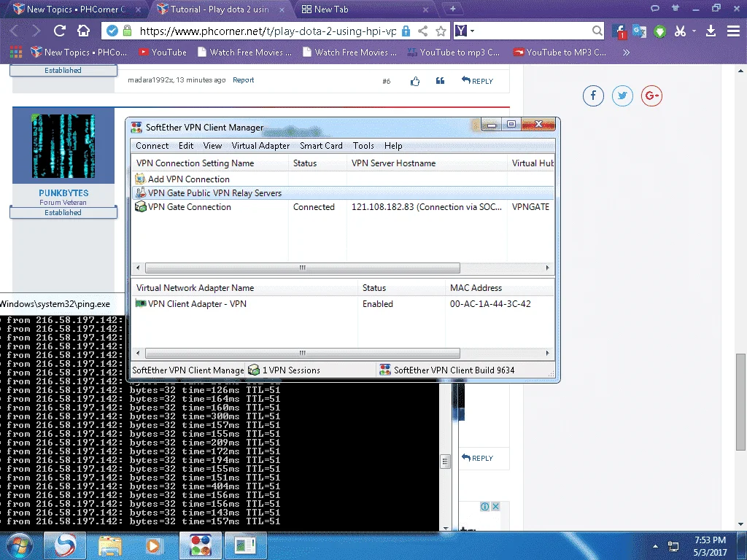The height and width of the screenshot is (560, 747).
Task: Select the VPN Gate Connection row
Action: pyautogui.click(x=343, y=206)
